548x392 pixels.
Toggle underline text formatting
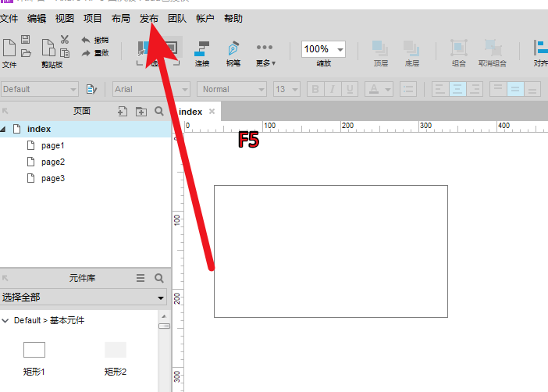click(351, 90)
